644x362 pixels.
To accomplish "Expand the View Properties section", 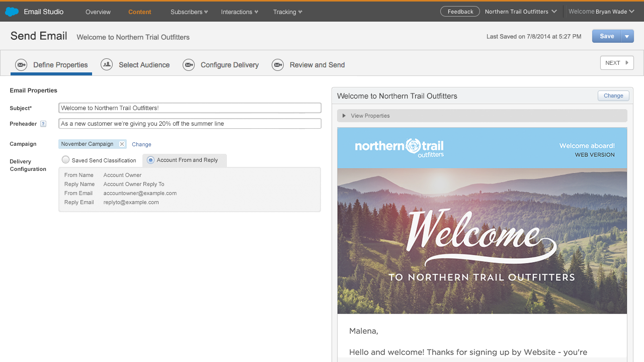I will (482, 116).
